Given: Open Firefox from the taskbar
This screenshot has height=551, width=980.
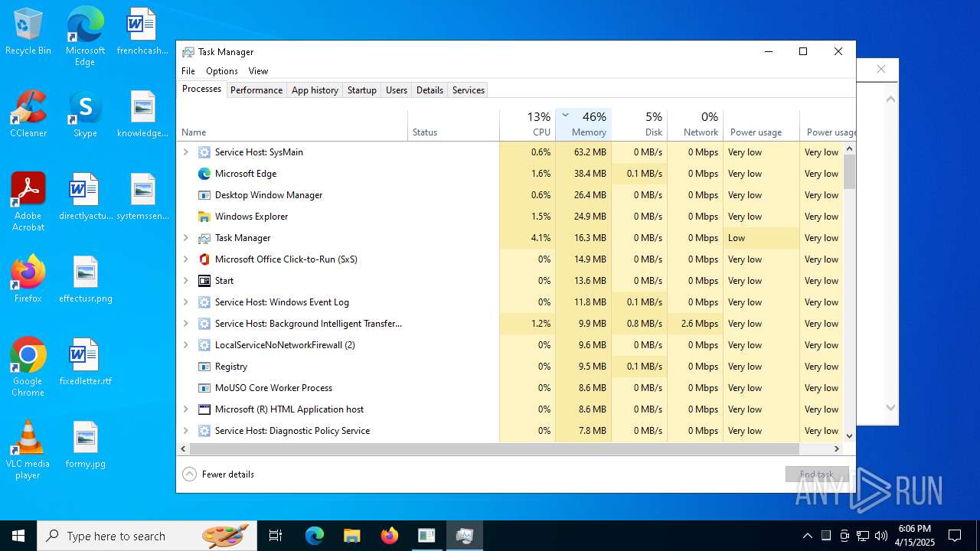Looking at the screenshot, I should click(389, 536).
